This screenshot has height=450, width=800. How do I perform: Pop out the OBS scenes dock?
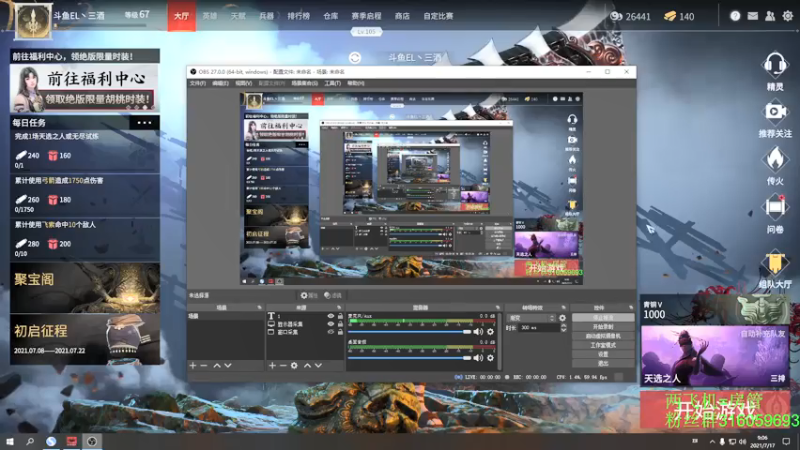point(259,308)
